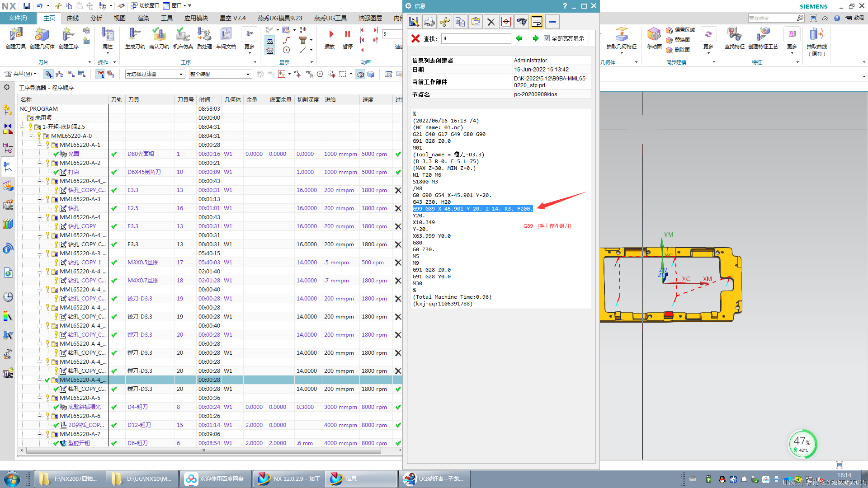Click the find text input field
The image size is (868, 488).
coord(476,38)
